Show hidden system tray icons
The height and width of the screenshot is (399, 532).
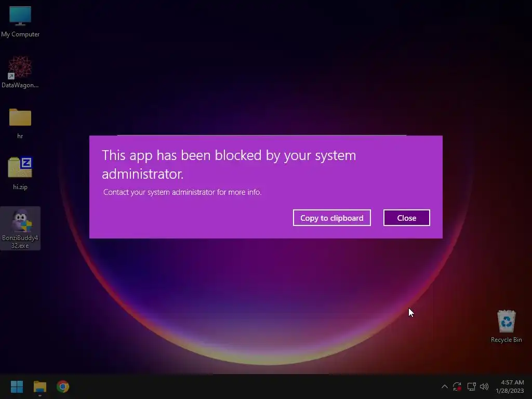tap(445, 387)
